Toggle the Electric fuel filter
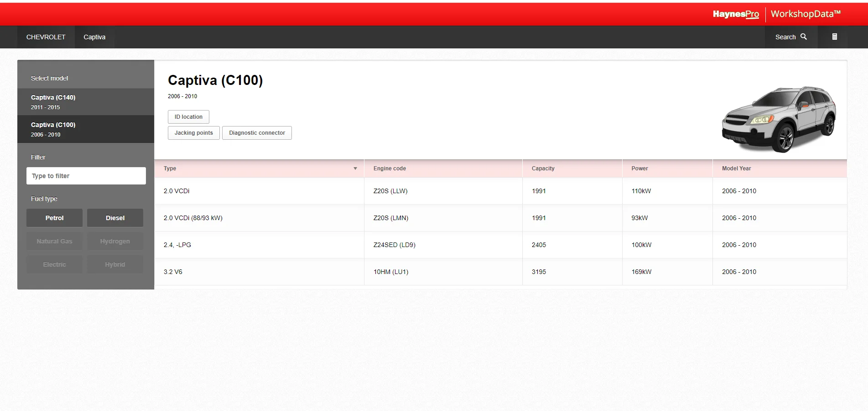Viewport: 868px width, 411px height. [x=55, y=264]
